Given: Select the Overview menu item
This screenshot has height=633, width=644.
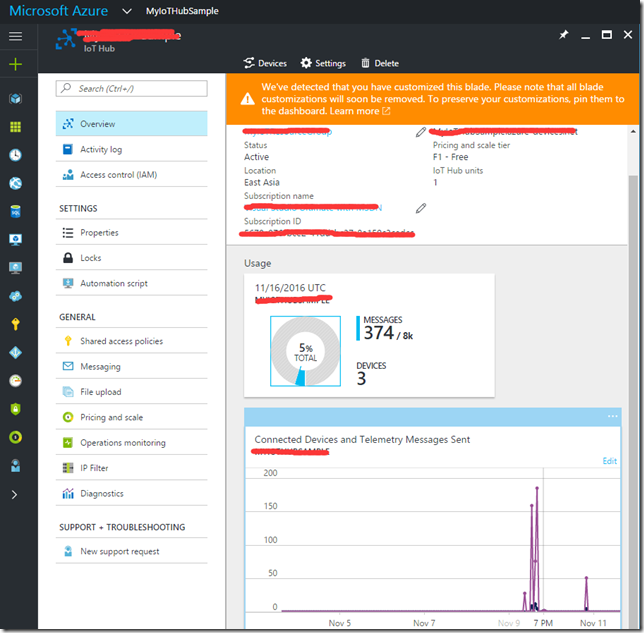Looking at the screenshot, I should point(131,124).
